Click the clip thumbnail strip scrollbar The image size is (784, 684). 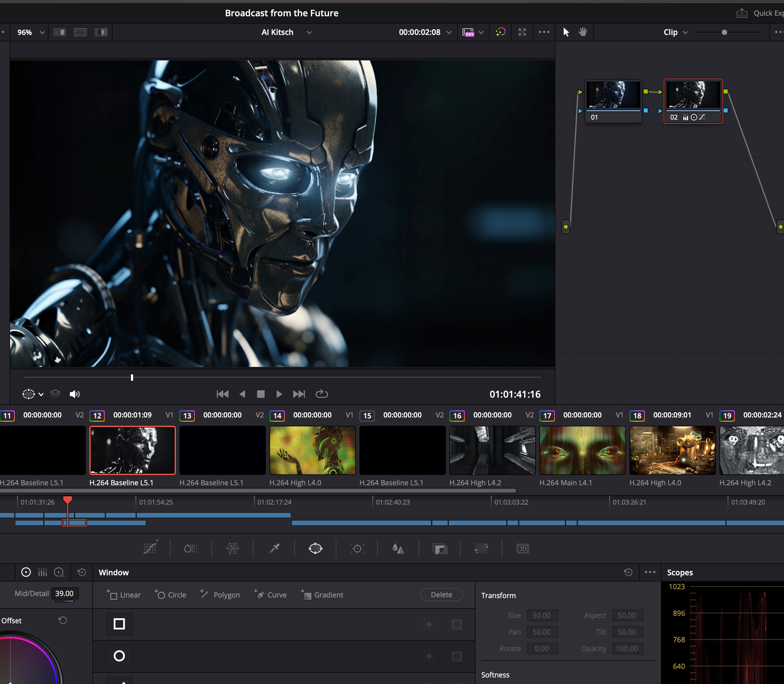click(x=258, y=491)
